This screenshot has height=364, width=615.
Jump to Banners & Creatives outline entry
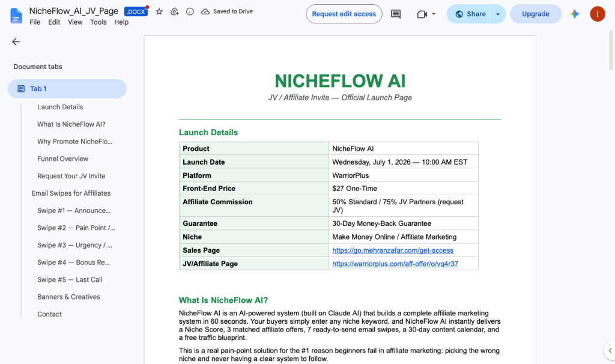click(68, 297)
